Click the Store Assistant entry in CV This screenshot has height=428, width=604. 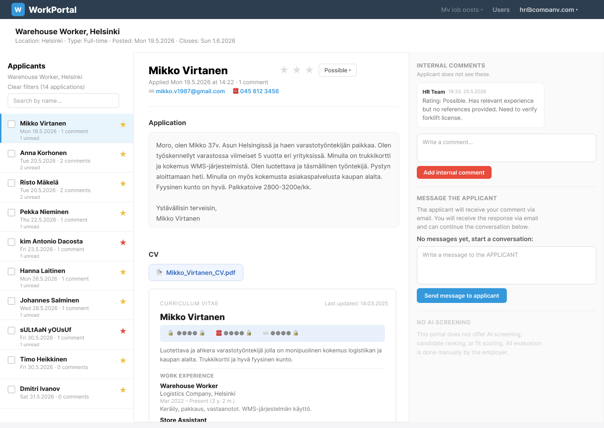pos(183,420)
